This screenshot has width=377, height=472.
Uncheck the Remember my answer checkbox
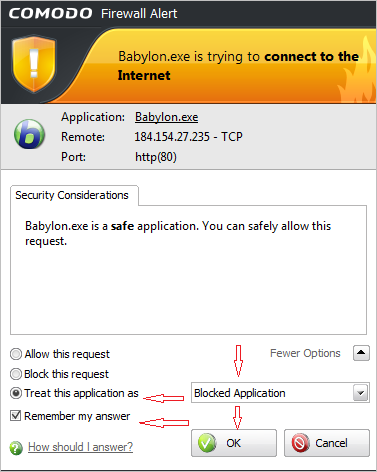pyautogui.click(x=16, y=416)
